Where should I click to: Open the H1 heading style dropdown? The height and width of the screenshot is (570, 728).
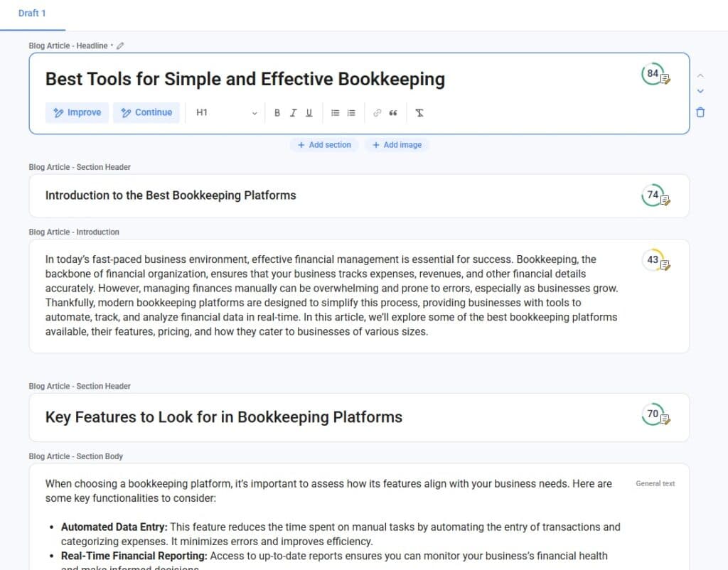(226, 113)
